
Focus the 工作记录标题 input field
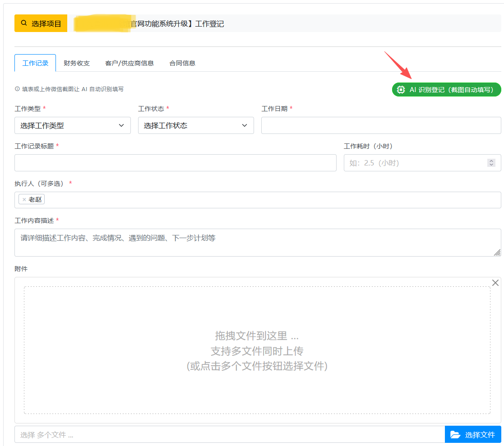point(176,163)
